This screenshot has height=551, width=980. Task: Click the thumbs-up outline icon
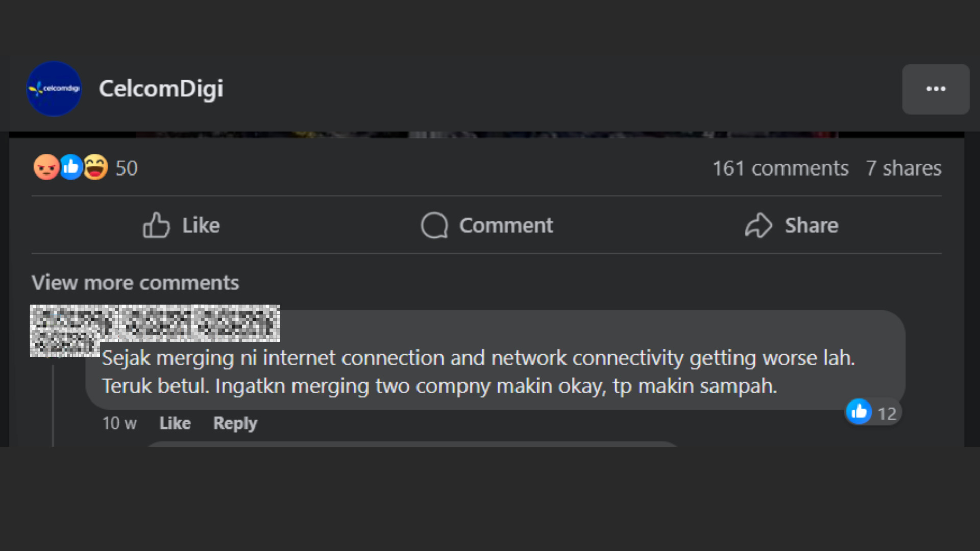[x=156, y=226]
